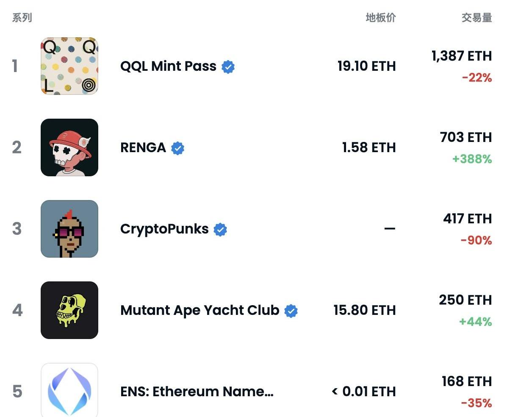Open the RENGA skull avatar image
The width and height of the screenshot is (532, 417).
pyautogui.click(x=69, y=147)
